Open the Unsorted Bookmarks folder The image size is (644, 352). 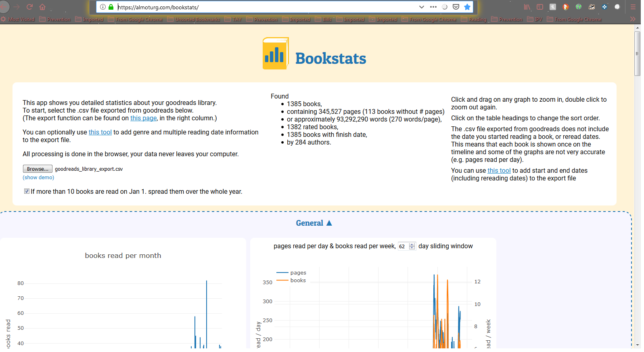pyautogui.click(x=193, y=19)
